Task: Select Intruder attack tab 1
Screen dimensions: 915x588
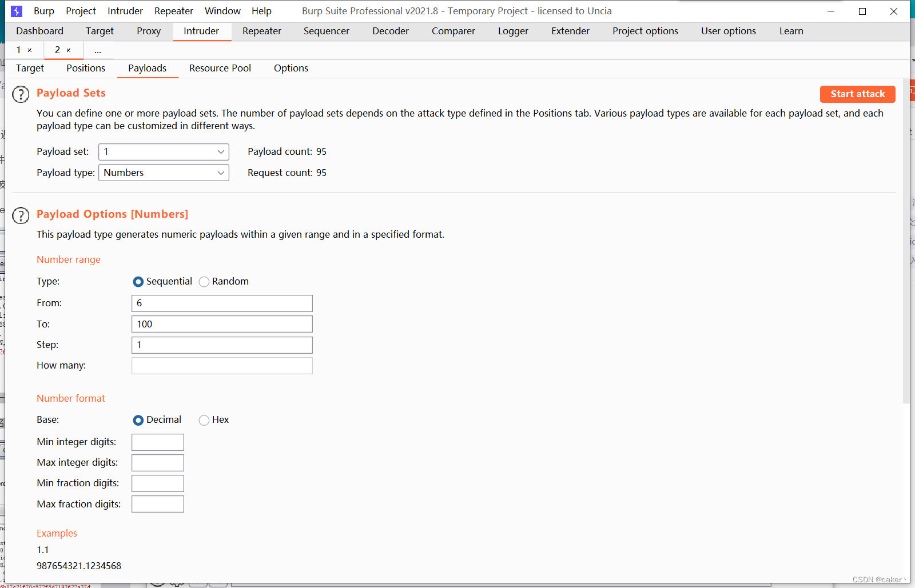Action: [19, 50]
